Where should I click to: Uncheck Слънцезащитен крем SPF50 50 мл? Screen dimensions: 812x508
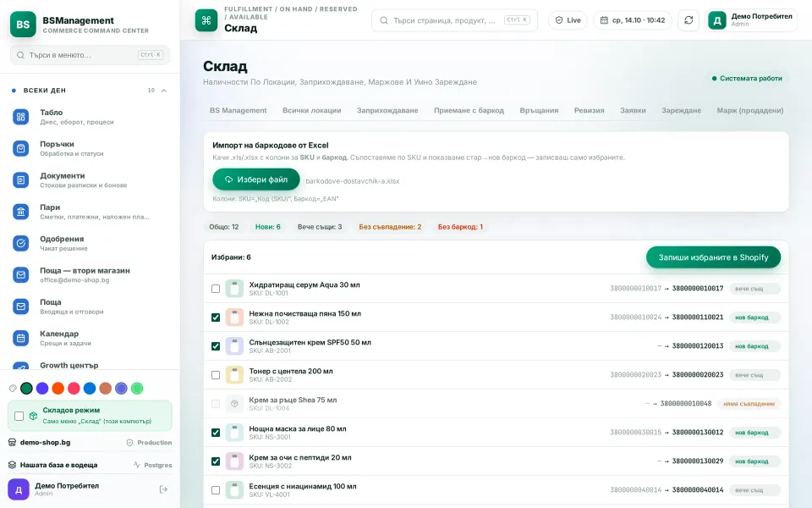point(216,346)
